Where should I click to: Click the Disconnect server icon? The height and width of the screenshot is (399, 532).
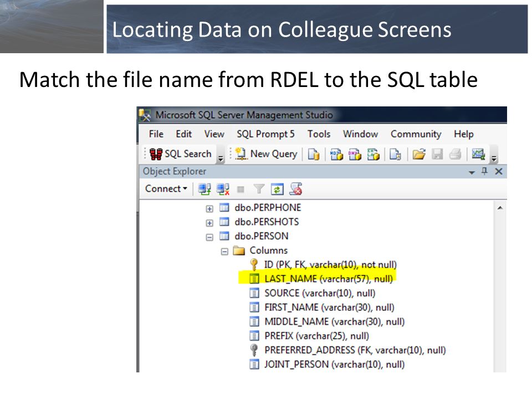223,189
